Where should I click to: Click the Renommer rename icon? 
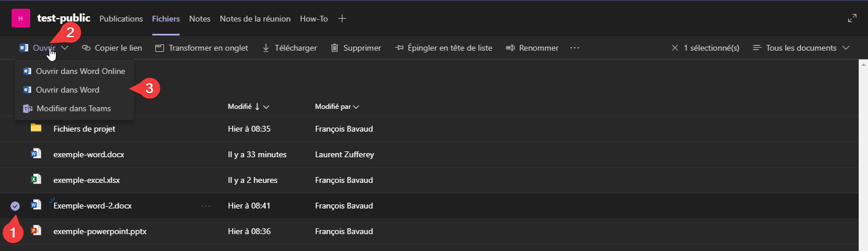pyautogui.click(x=510, y=48)
